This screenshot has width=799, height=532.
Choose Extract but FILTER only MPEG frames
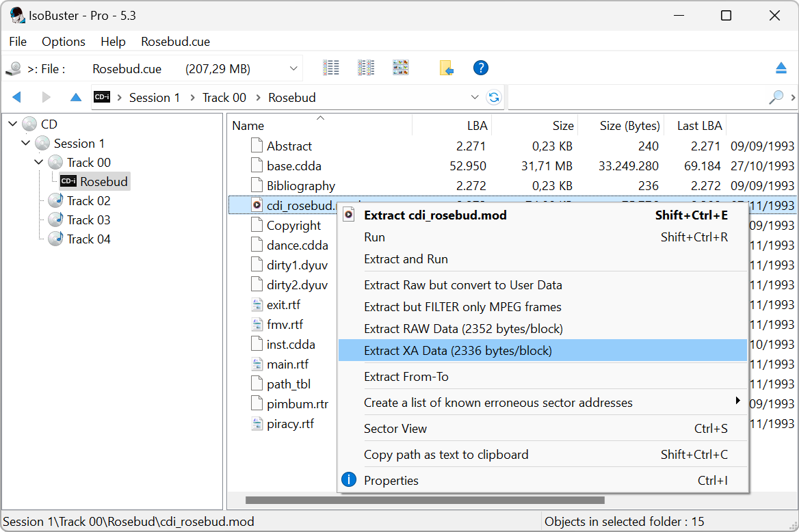click(x=542, y=307)
